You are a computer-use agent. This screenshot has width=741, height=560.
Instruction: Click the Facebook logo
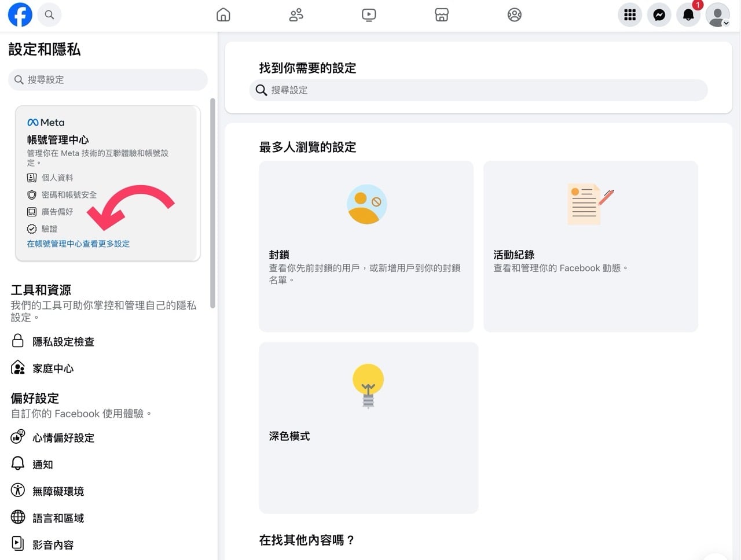coord(20,14)
